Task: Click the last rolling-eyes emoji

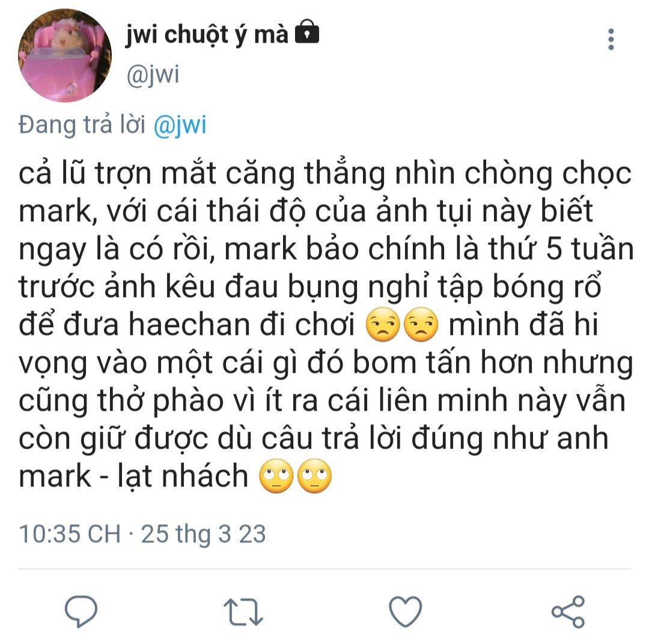Action: pyautogui.click(x=314, y=476)
